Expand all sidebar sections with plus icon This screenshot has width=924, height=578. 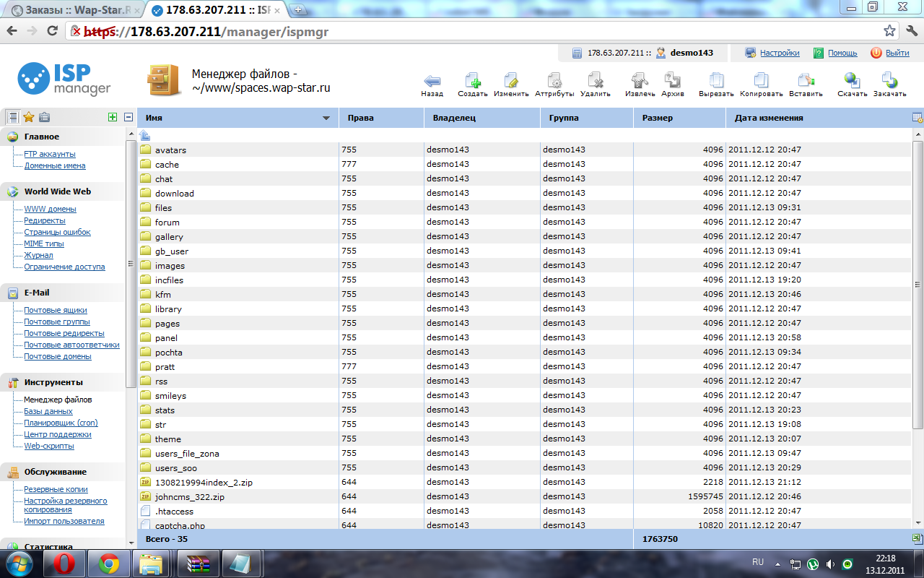112,117
